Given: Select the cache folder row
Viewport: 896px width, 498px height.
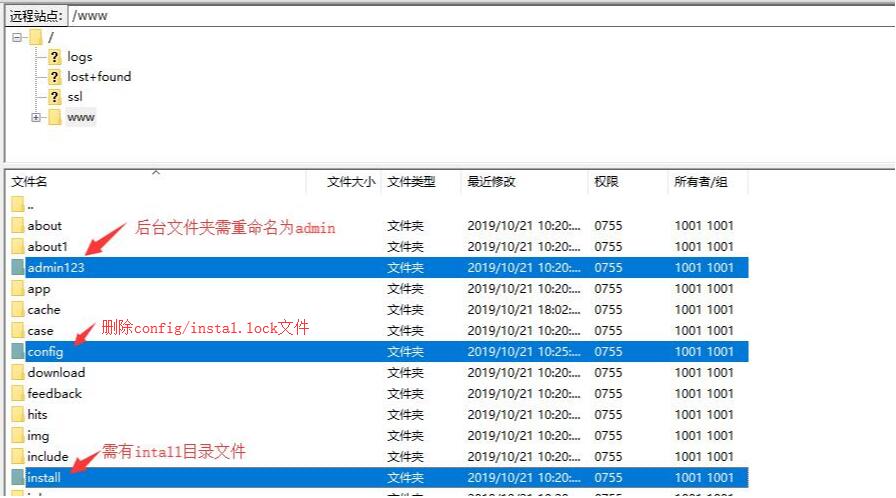Looking at the screenshot, I should click(379, 310).
